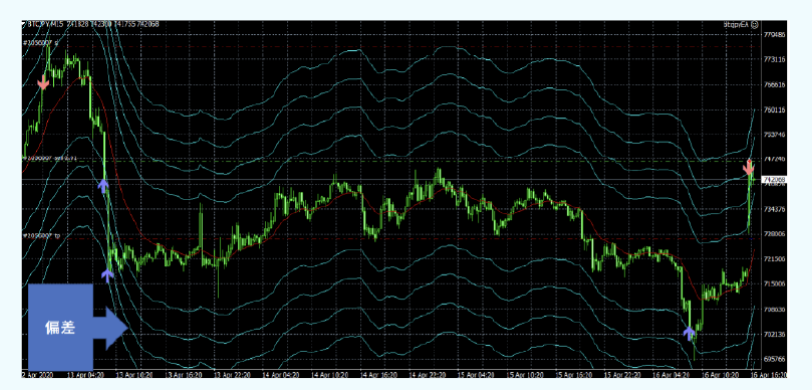This screenshot has height=390, width=812.
Task: Click the blue buy arrow near the 721500 price level
Action: pyautogui.click(x=107, y=275)
